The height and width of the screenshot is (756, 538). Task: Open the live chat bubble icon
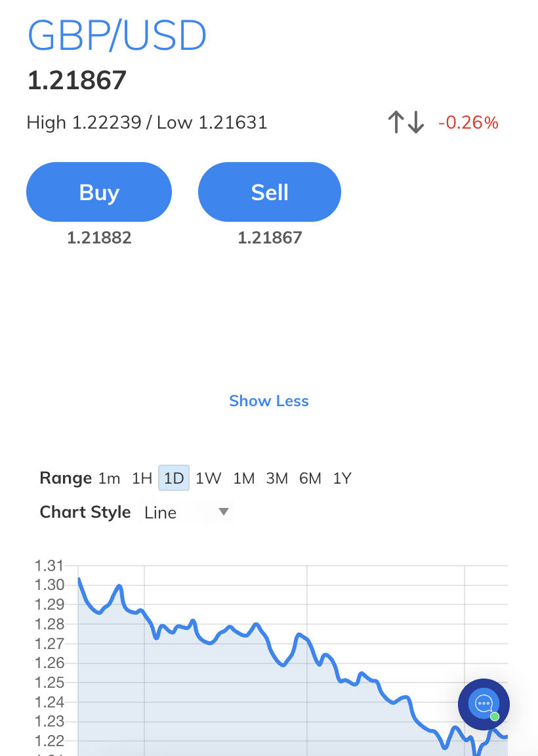click(x=484, y=703)
